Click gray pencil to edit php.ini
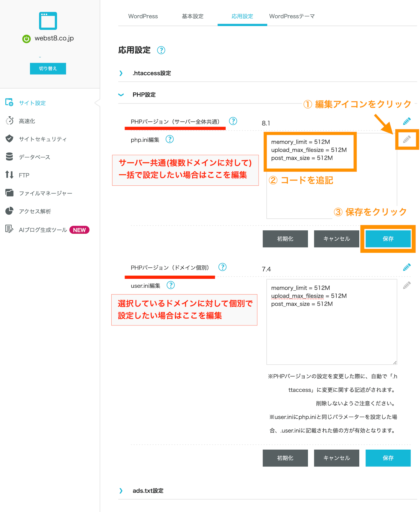 click(407, 139)
